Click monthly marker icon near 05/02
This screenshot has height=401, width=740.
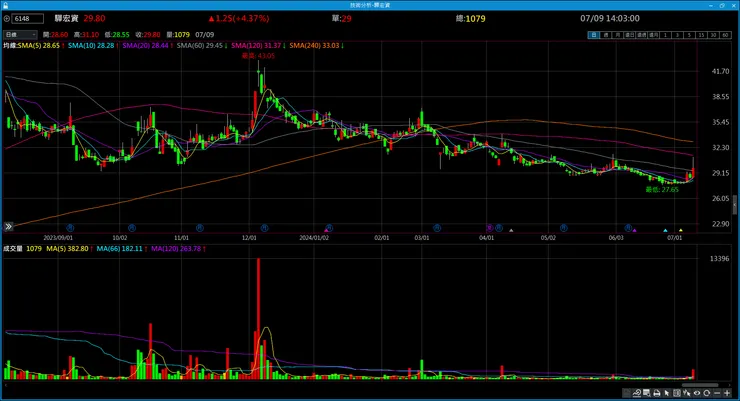(x=563, y=228)
